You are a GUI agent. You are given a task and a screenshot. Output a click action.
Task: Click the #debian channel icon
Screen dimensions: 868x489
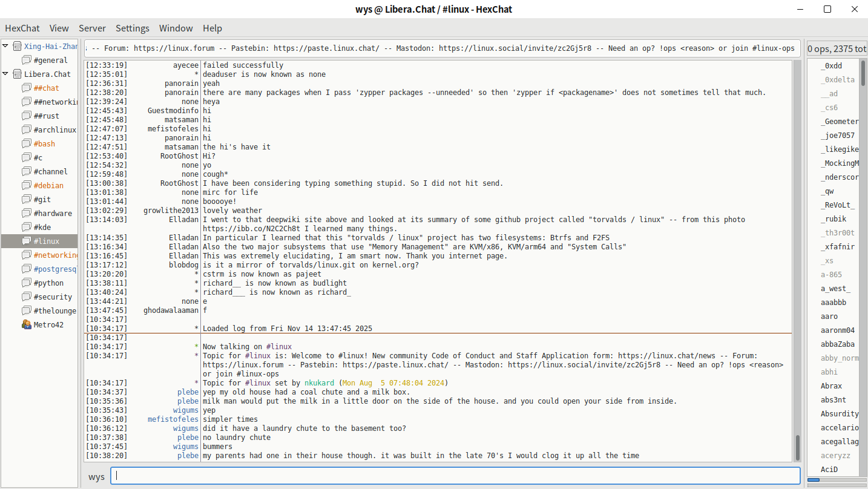coord(26,186)
